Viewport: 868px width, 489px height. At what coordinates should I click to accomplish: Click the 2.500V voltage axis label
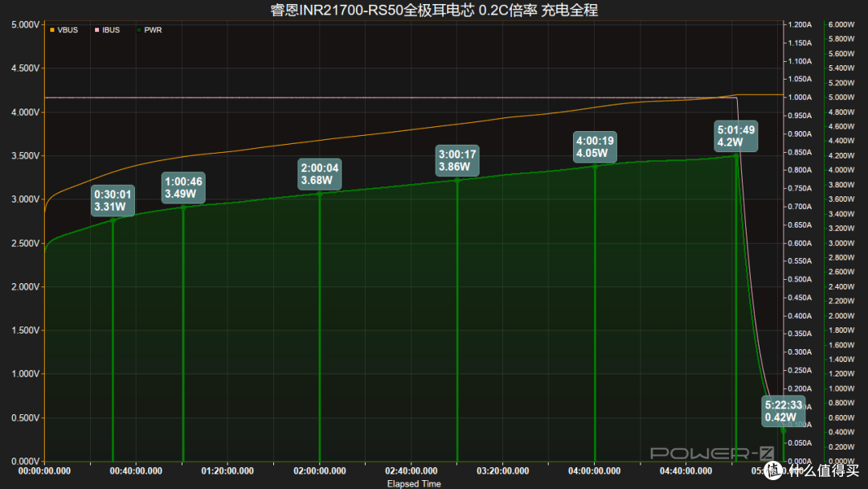(x=26, y=243)
